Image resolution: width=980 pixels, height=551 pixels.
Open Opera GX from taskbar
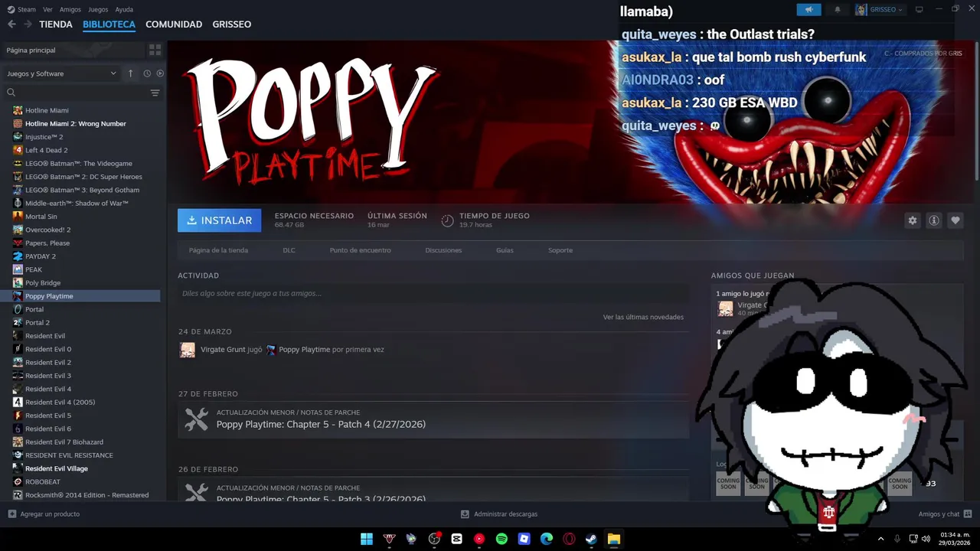point(569,539)
